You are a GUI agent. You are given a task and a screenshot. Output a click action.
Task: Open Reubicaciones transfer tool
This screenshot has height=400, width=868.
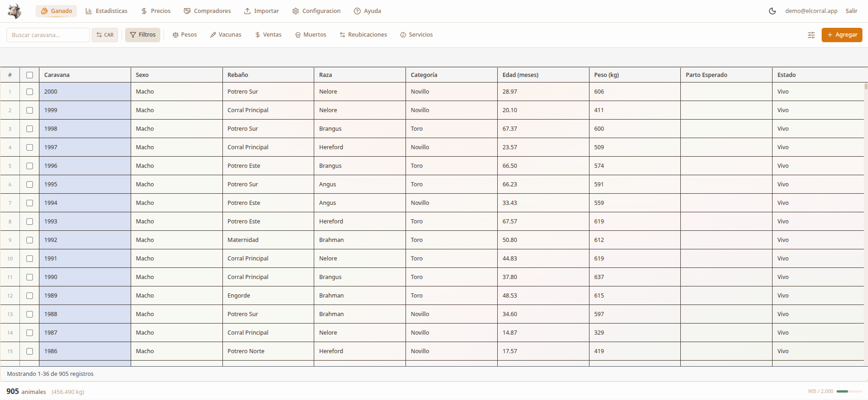[363, 35]
